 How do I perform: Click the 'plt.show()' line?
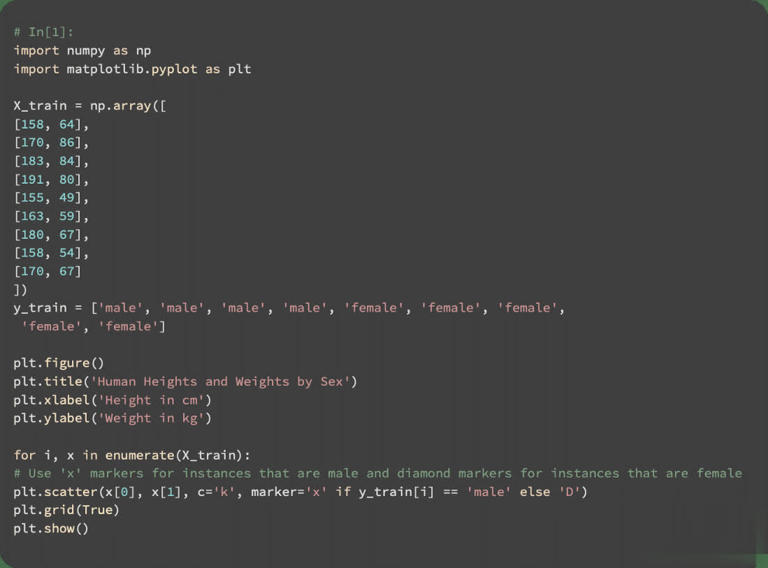51,528
